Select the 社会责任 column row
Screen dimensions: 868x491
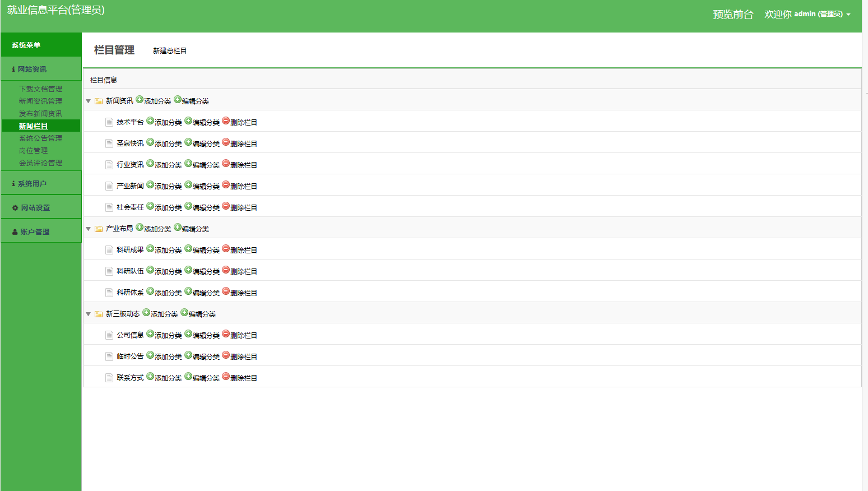130,207
